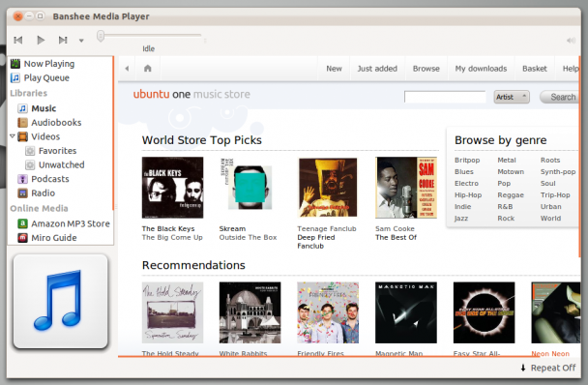Click the Music library note icon
The height and width of the screenshot is (385, 588).
point(22,108)
